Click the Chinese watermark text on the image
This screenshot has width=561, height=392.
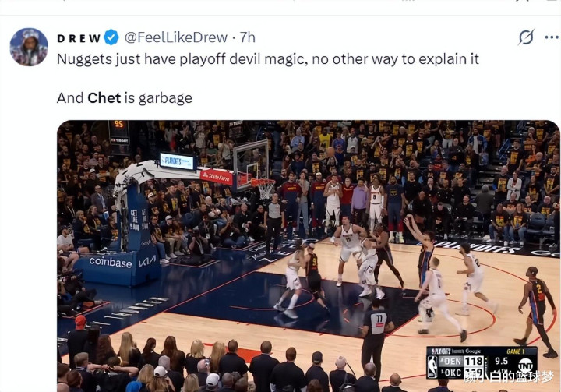[508, 378]
